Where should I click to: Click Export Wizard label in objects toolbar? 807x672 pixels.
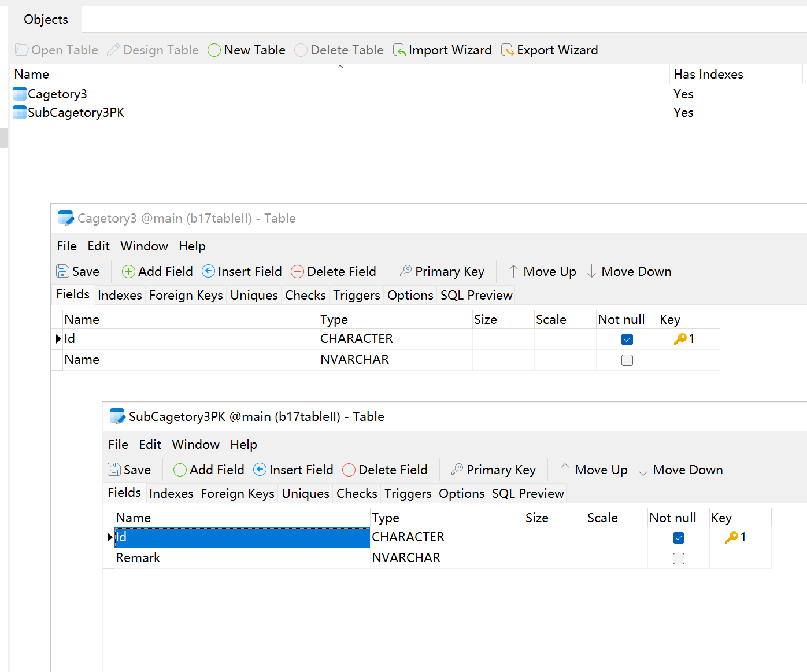point(557,50)
